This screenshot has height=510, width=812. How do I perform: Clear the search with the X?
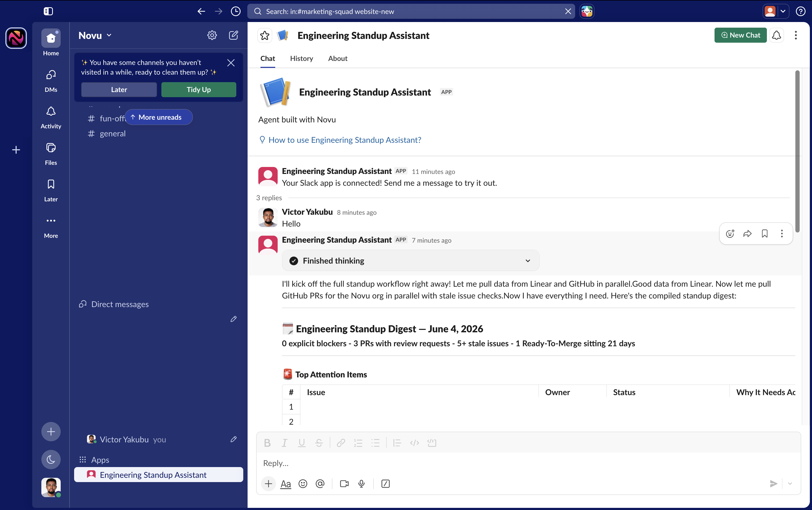click(x=568, y=11)
